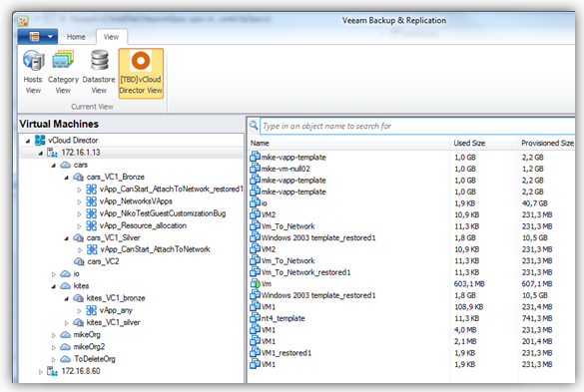Viewport: 584px width, 392px height.
Task: Expand vApp_CanStart_AttachToNetwork_restored1
Action: [79, 190]
